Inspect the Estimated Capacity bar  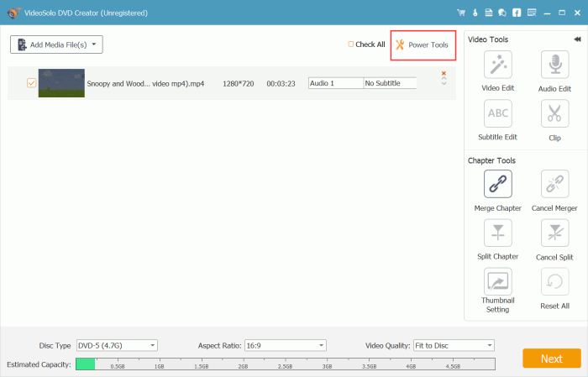[286, 364]
